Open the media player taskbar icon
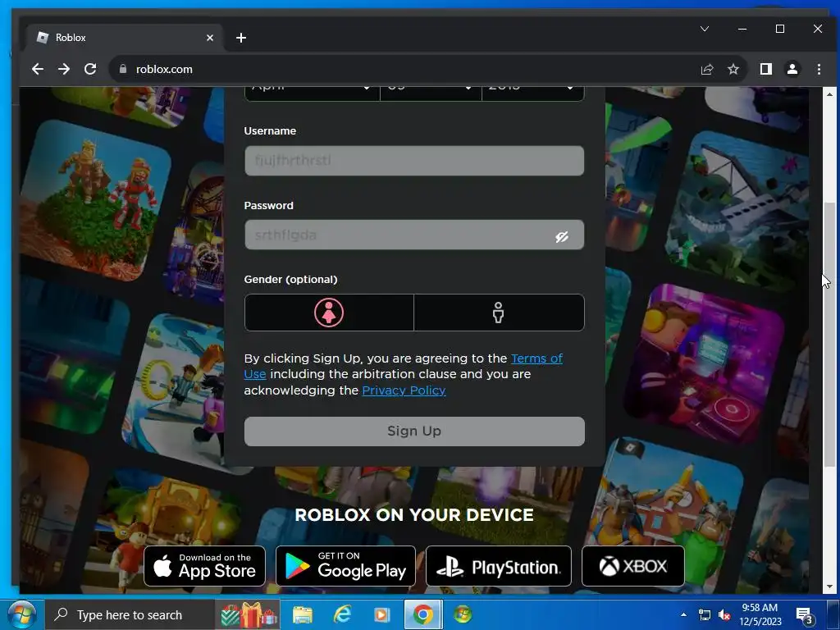 [382, 615]
